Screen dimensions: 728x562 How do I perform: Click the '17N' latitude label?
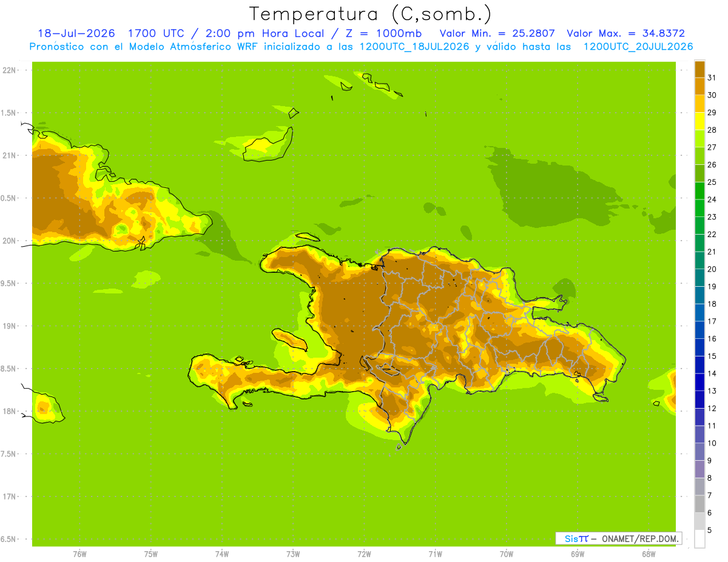pyautogui.click(x=8, y=497)
